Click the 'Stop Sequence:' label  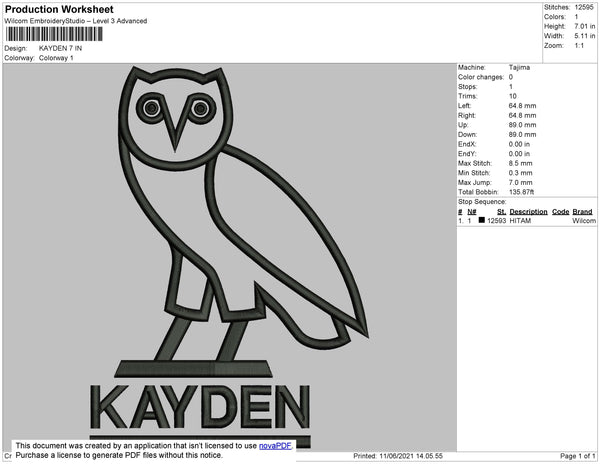tap(482, 202)
